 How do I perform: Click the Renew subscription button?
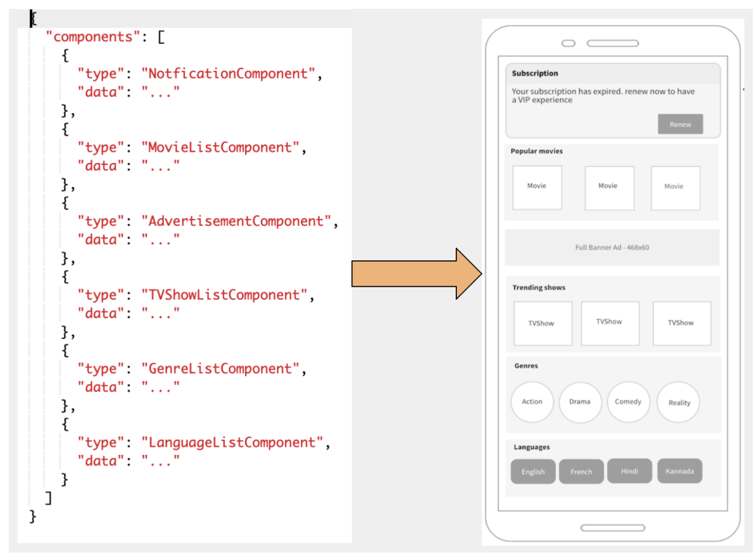tap(680, 124)
